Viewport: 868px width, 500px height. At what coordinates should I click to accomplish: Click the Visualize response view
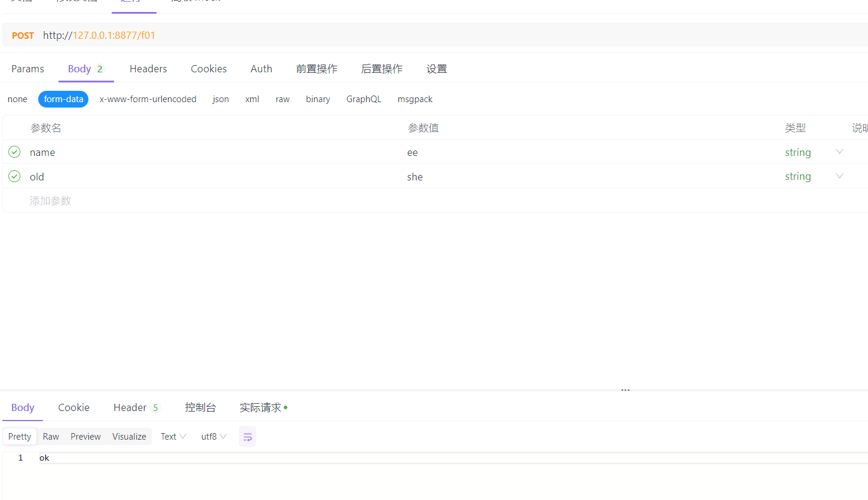tap(129, 436)
